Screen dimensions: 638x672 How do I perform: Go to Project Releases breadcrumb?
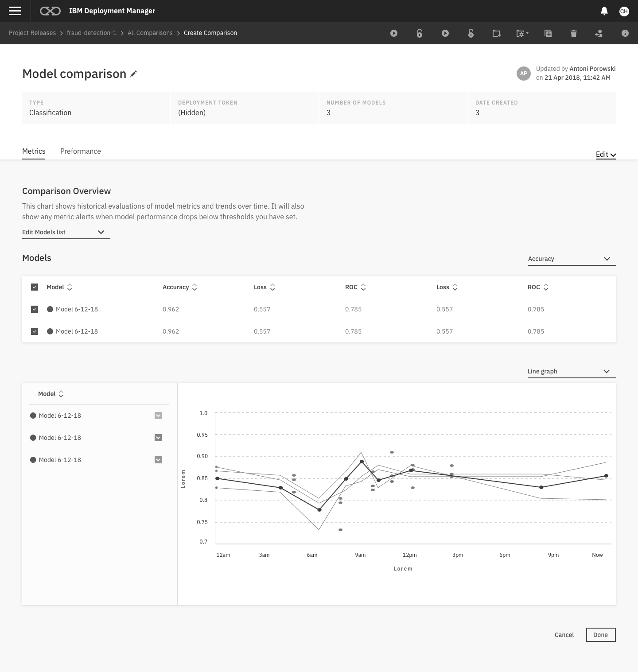(x=32, y=33)
